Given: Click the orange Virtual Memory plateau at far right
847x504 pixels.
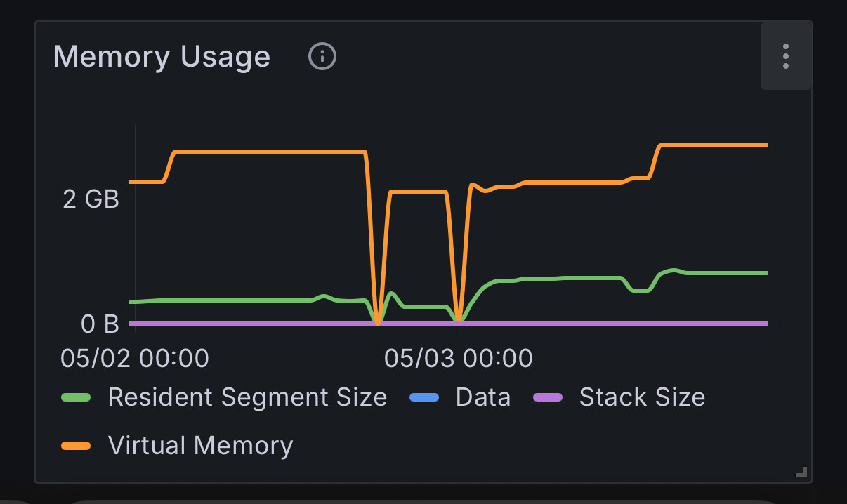Looking at the screenshot, I should pyautogui.click(x=714, y=145).
